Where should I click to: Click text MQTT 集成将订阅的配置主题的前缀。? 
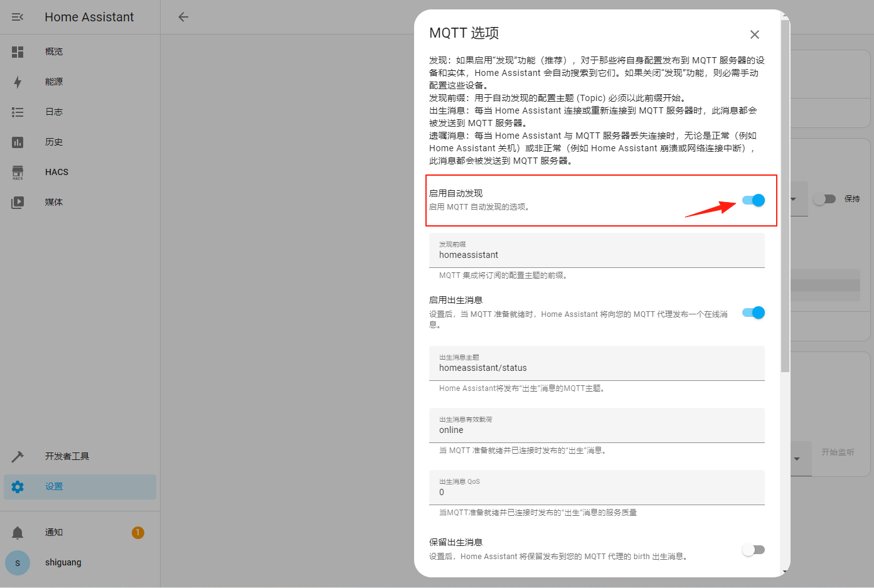pyautogui.click(x=504, y=275)
